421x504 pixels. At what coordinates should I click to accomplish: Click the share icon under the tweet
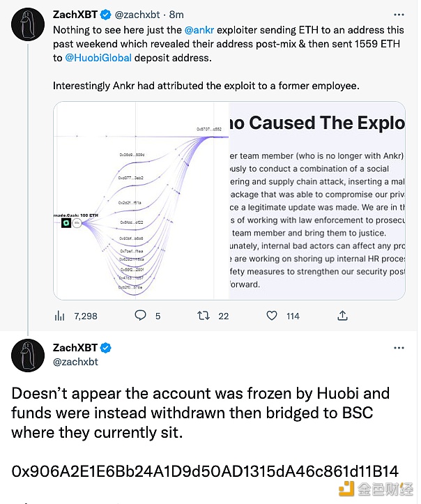pos(342,316)
